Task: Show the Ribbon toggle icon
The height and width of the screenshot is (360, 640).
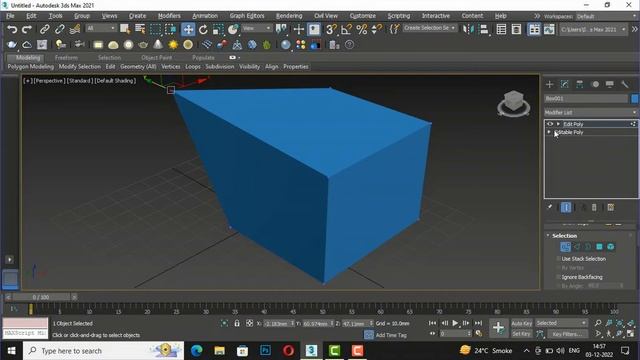Action: (534, 29)
